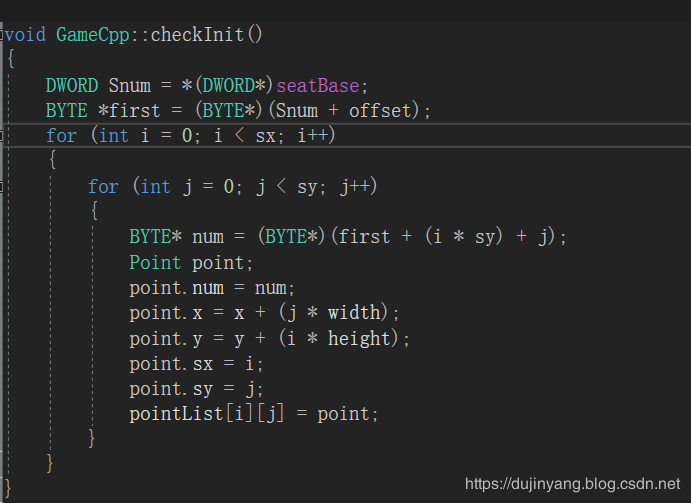Click the purple "seatBase" identifier
The image size is (691, 503).
(318, 86)
